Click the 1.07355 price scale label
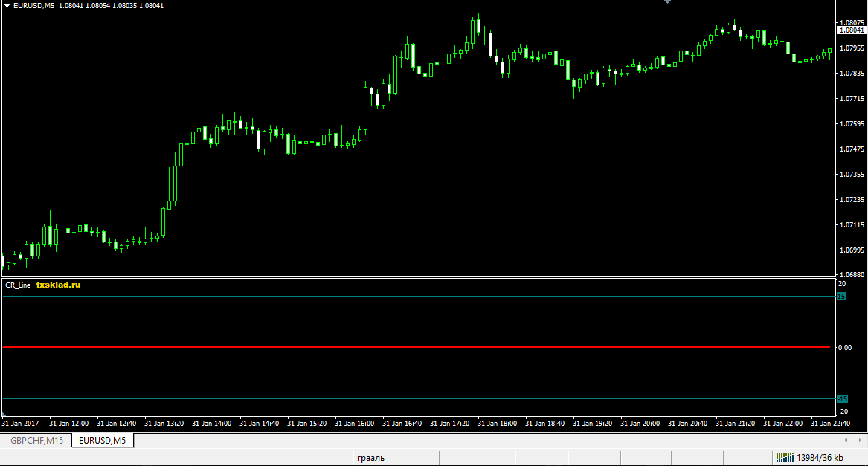This screenshot has width=868, height=466. 852,175
